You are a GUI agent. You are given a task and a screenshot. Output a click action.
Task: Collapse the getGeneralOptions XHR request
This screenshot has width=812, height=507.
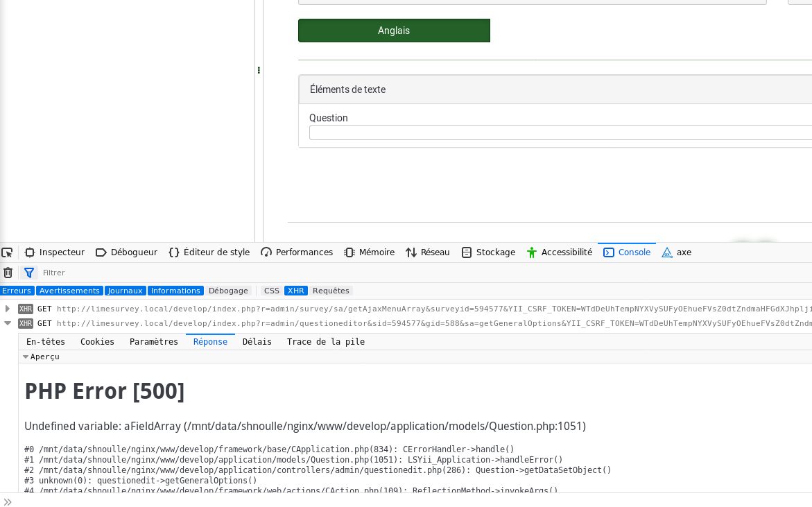[x=8, y=323]
